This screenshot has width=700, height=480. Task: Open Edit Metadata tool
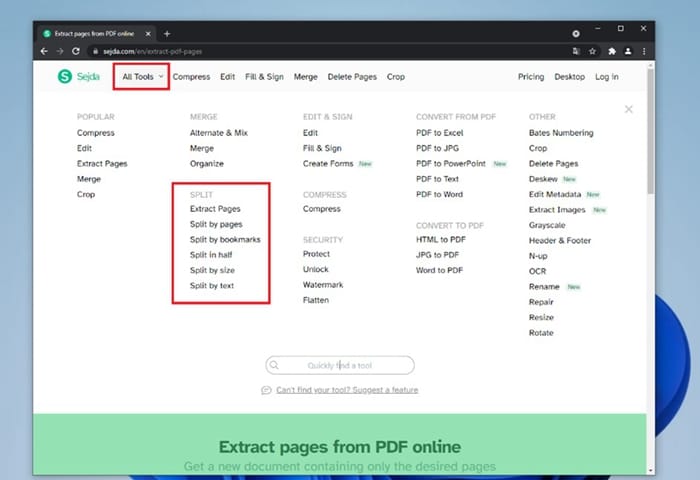coord(555,194)
